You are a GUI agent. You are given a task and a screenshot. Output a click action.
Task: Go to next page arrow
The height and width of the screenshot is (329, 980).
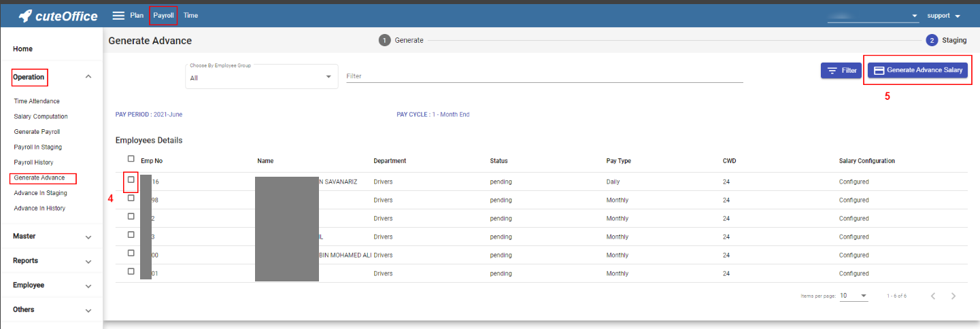coord(953,296)
